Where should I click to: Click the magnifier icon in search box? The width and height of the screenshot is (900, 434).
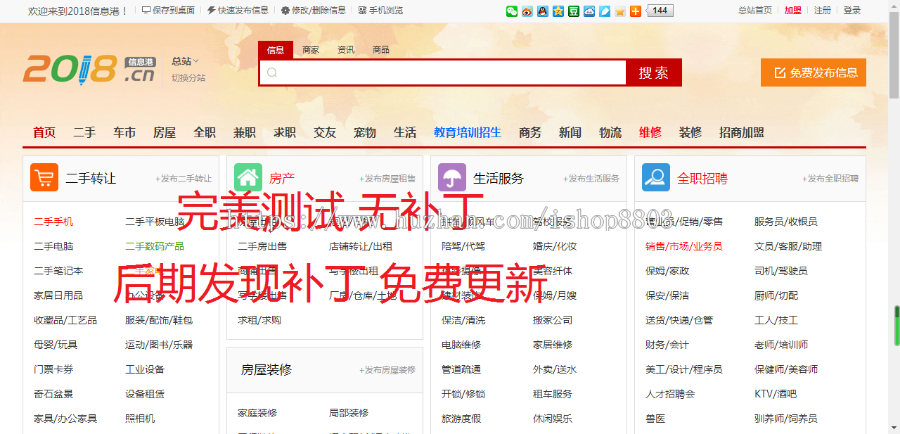[273, 73]
